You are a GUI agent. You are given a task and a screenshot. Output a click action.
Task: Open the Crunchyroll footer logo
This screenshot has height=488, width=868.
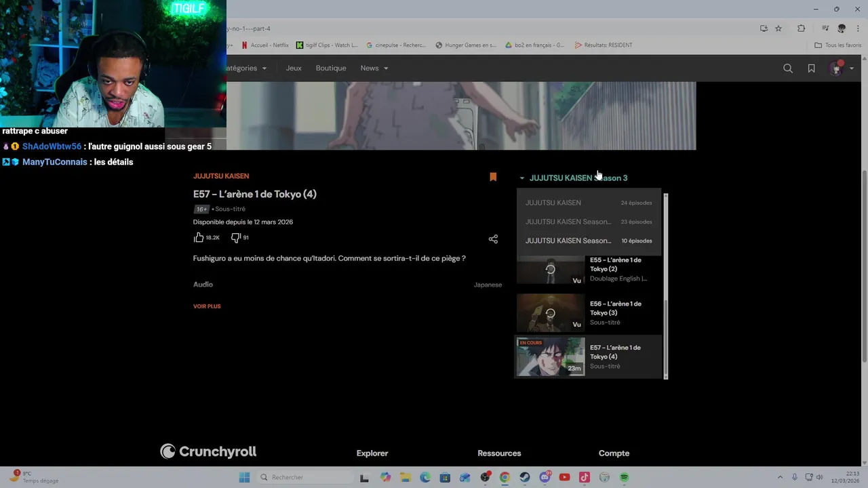[208, 451]
